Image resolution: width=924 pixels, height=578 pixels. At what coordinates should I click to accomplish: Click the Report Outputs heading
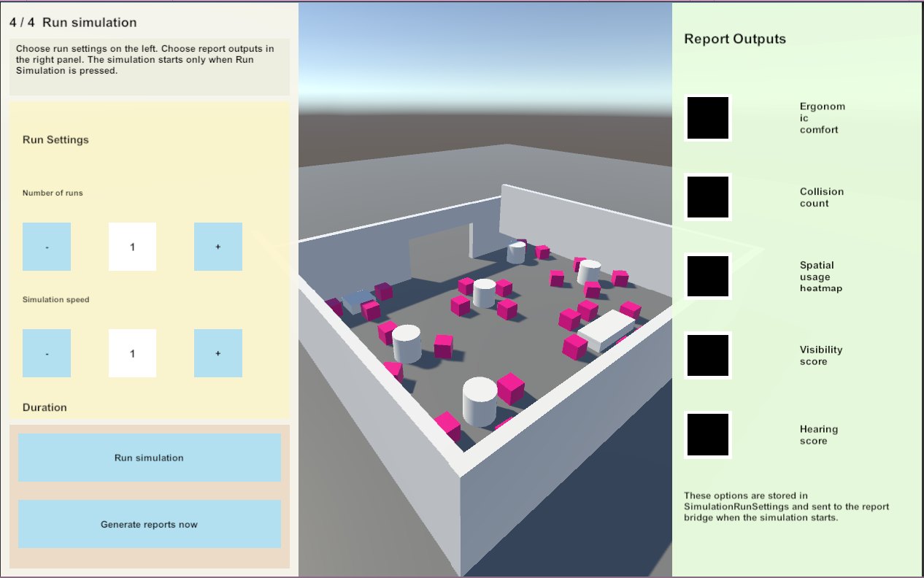[735, 39]
